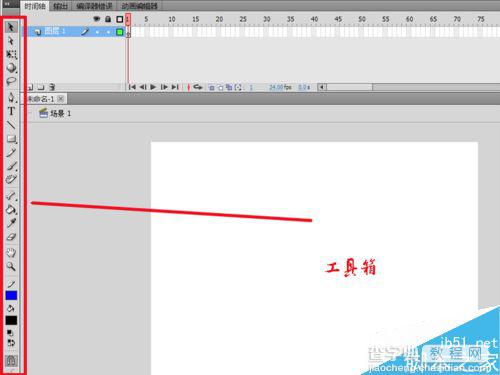Center the playhead frame in timeline
The image size is (500, 375).
click(189, 87)
